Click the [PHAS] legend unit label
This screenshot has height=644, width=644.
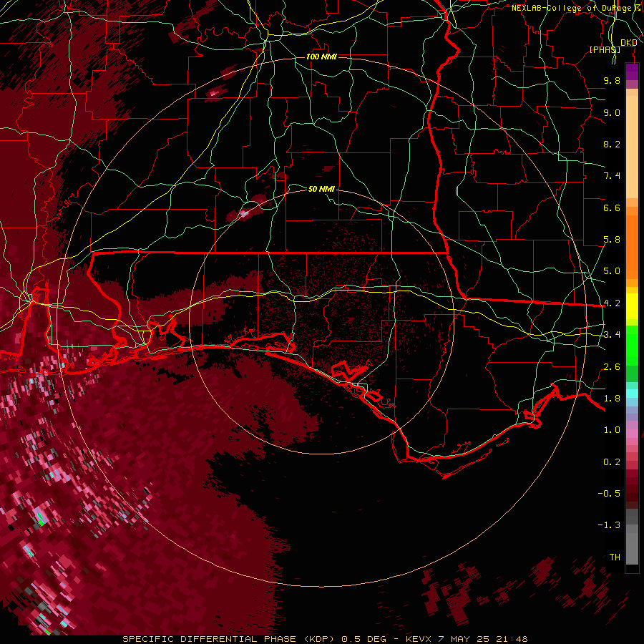point(605,49)
